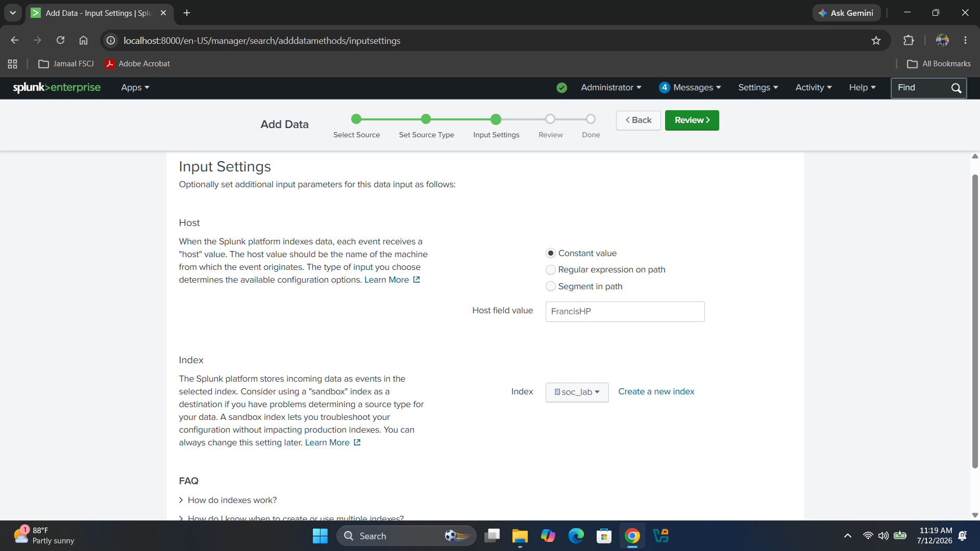Click the Learn More external link icon under Index
980x551 pixels.
357,442
